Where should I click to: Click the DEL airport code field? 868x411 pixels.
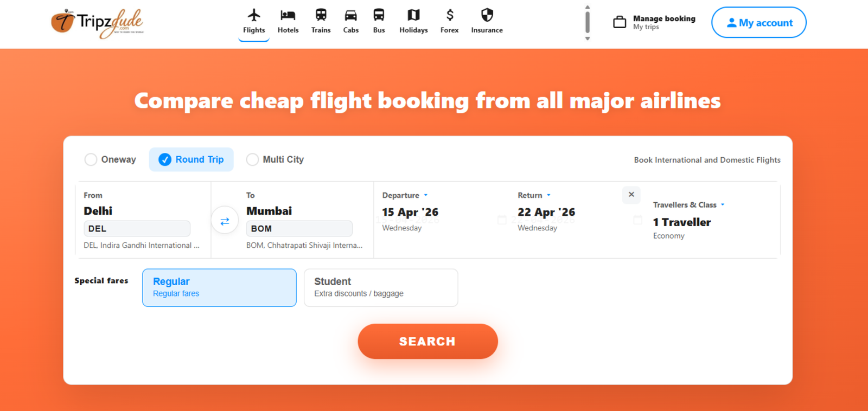(137, 229)
